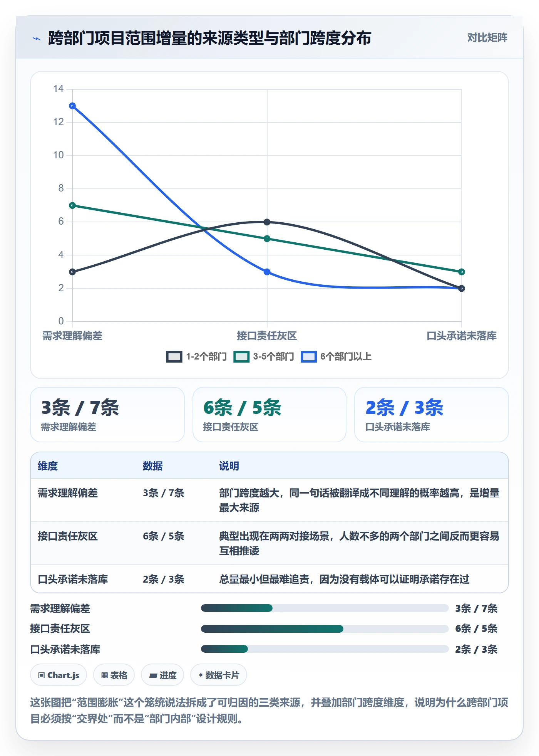The image size is (539, 756).
Task: Click table value 6条 / 5条
Action: (x=164, y=536)
